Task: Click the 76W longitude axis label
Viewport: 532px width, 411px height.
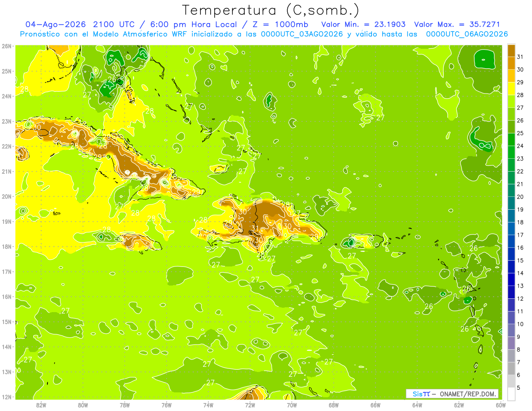Action: (x=166, y=405)
